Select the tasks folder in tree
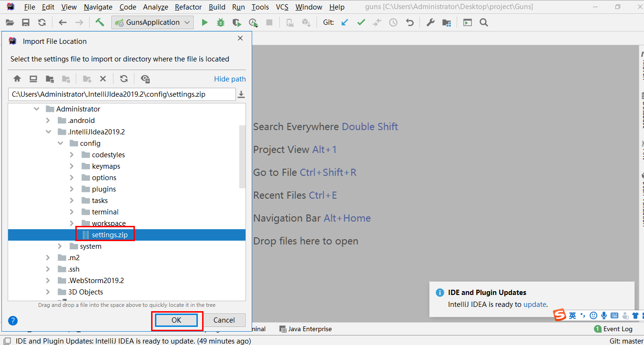644x345 pixels. 100,201
